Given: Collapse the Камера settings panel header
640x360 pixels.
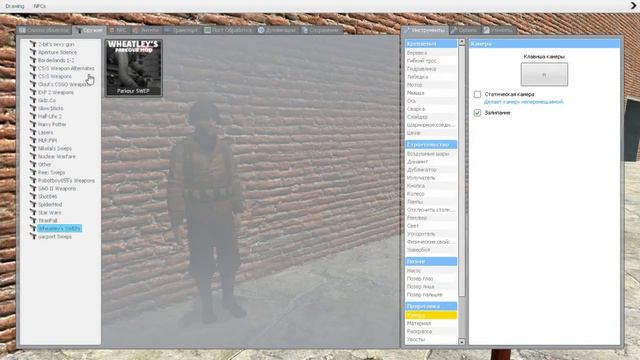Looking at the screenshot, I should click(x=544, y=44).
